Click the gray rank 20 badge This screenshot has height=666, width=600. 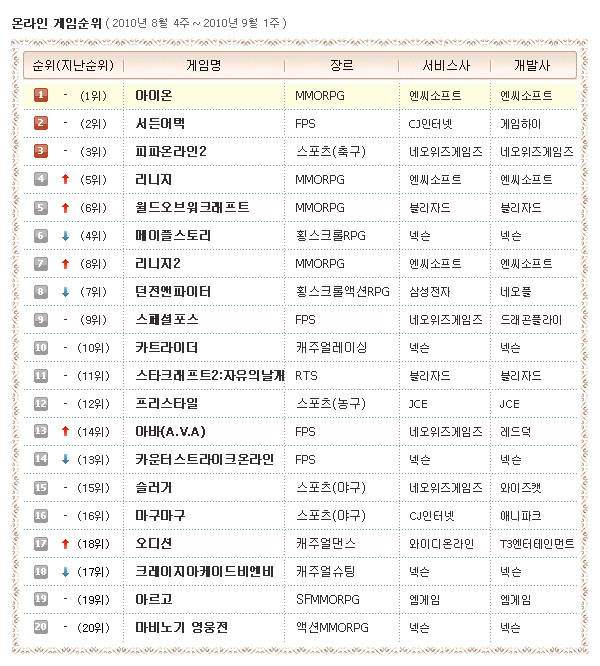click(x=41, y=627)
